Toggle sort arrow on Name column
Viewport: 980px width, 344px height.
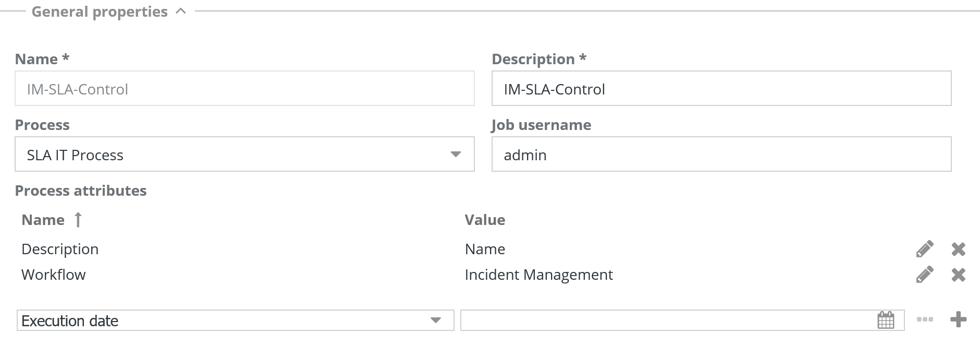click(78, 220)
